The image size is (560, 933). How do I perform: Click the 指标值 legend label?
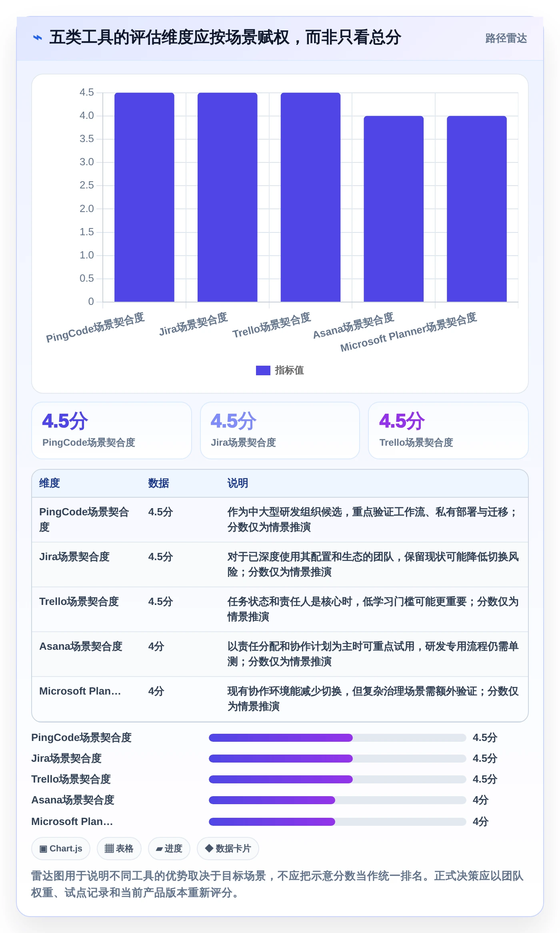(290, 370)
